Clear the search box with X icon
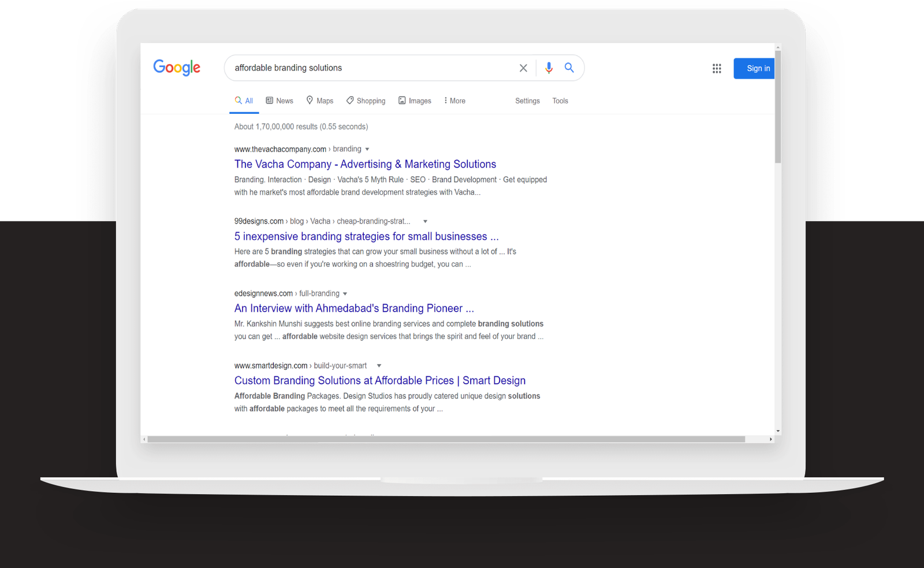The image size is (924, 568). (x=523, y=68)
